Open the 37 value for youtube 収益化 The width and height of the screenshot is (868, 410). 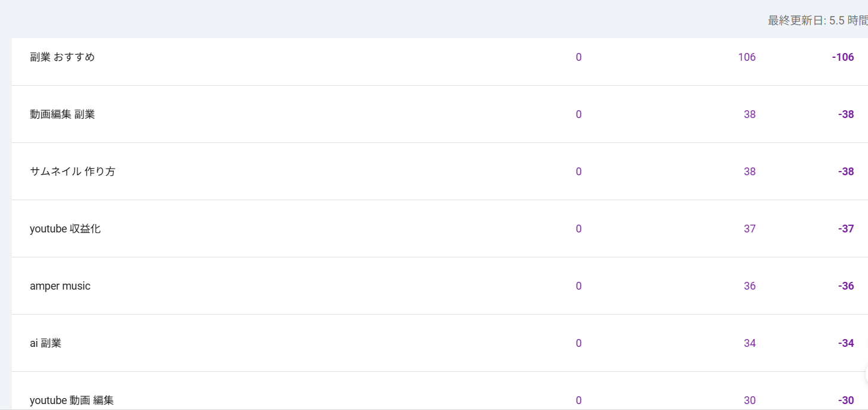749,229
